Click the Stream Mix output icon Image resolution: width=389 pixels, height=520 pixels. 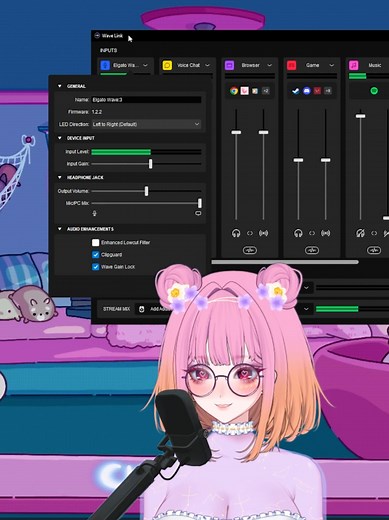[142, 309]
